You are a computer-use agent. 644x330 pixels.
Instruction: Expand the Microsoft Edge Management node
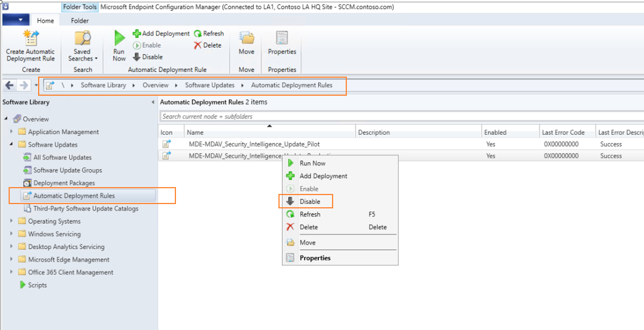point(11,259)
